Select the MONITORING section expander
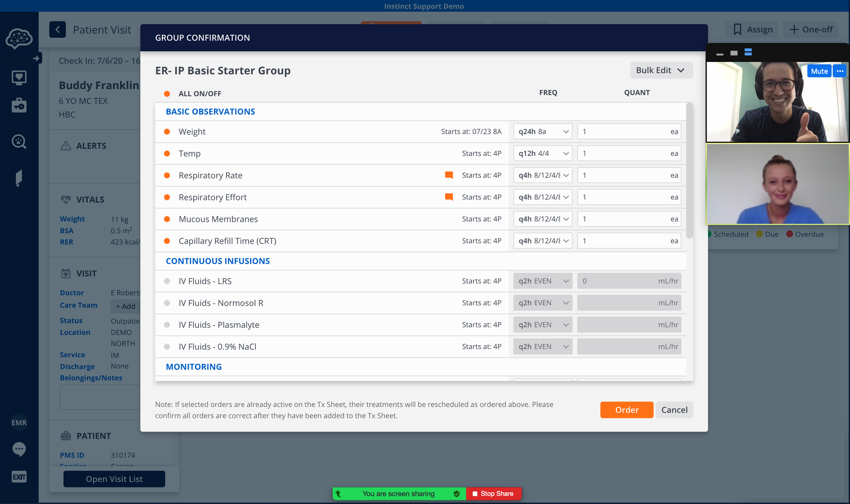 (194, 366)
